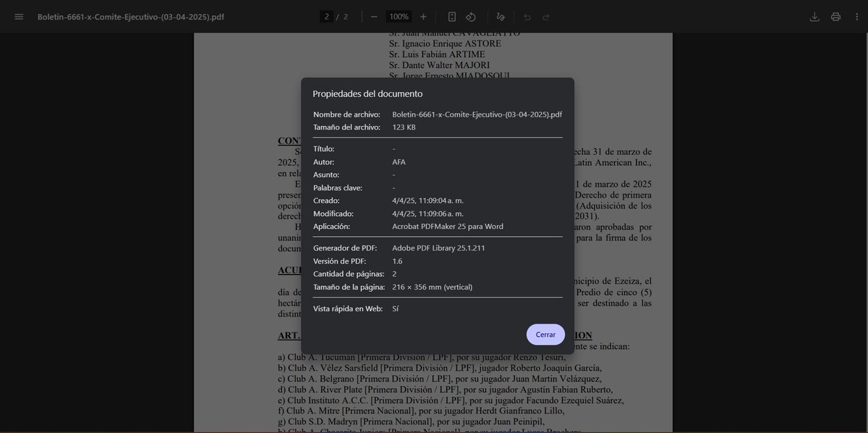Activate the draw annotation tool
Screen dimensions: 868x433
[x=501, y=17]
